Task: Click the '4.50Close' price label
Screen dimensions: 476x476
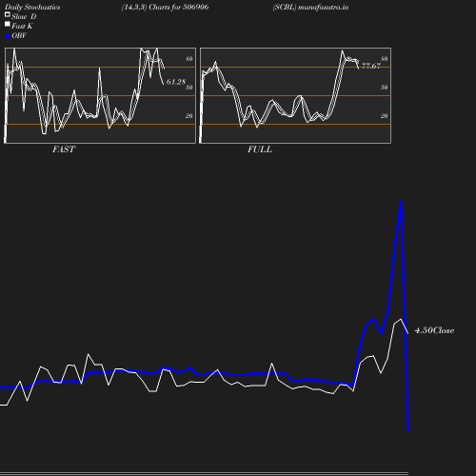Action: pyautogui.click(x=434, y=330)
